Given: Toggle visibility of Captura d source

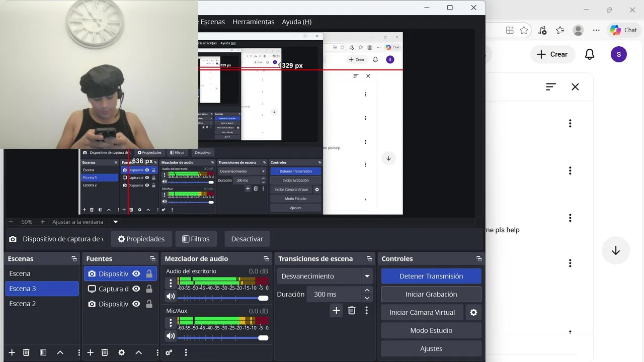Looking at the screenshot, I should click(136, 289).
